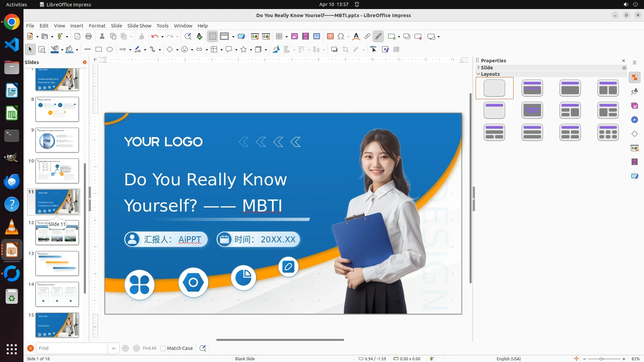Click Insert Image icon
This screenshot has width=644, height=362.
pyautogui.click(x=294, y=37)
